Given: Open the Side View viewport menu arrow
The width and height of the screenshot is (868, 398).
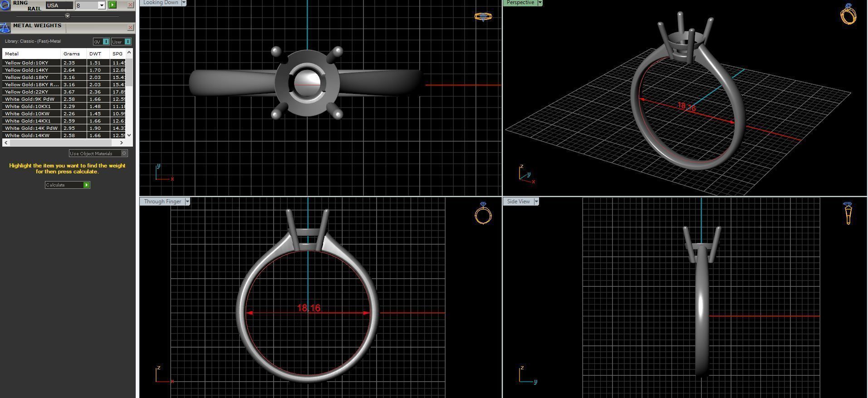Looking at the screenshot, I should pos(536,201).
